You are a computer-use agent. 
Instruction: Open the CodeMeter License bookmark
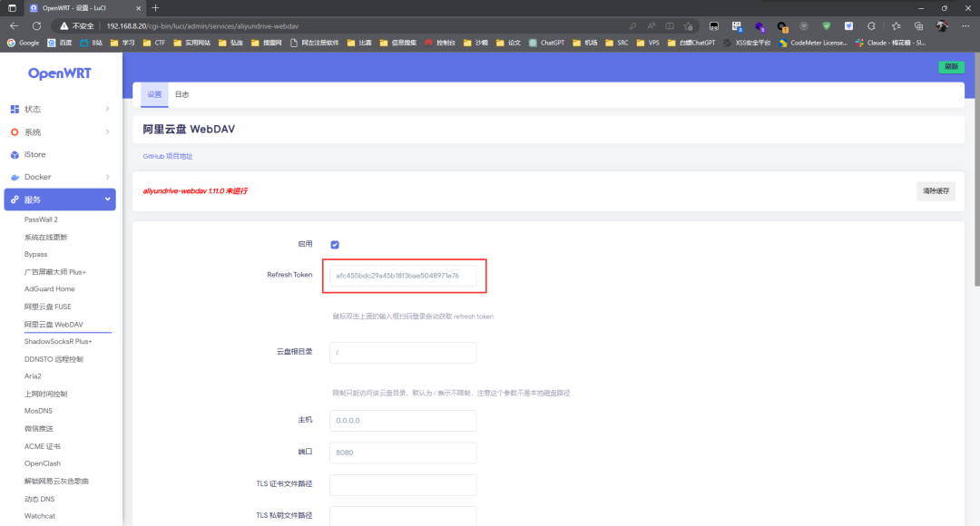click(813, 44)
